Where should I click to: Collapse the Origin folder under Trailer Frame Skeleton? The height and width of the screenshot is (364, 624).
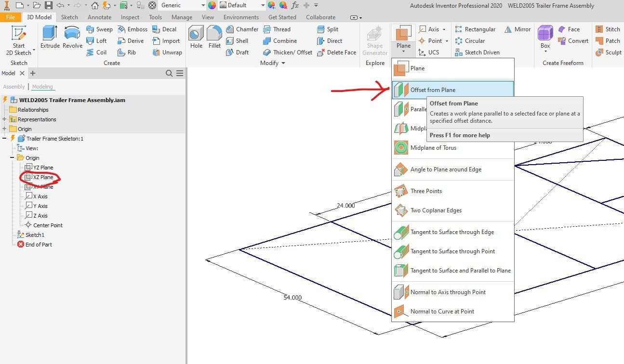[13, 158]
